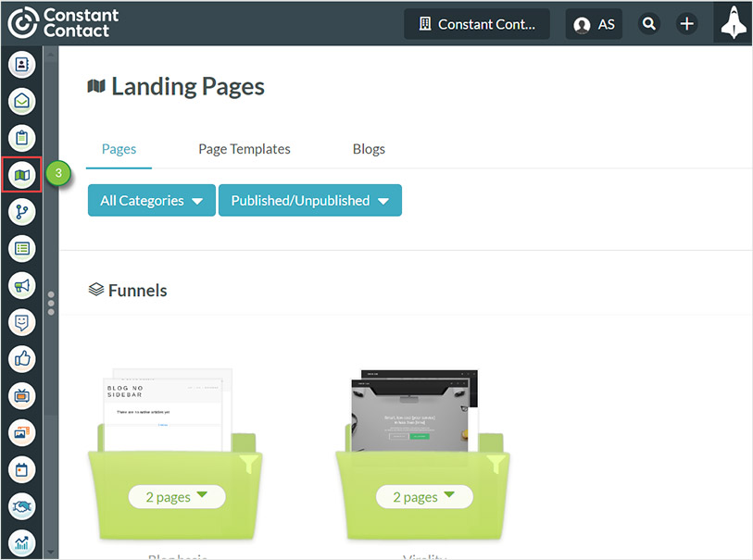Open the Contacts icon in the sidebar
The width and height of the screenshot is (753, 560).
pyautogui.click(x=22, y=64)
